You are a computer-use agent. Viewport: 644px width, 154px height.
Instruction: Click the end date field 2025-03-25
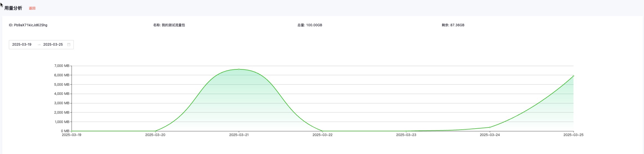point(53,45)
